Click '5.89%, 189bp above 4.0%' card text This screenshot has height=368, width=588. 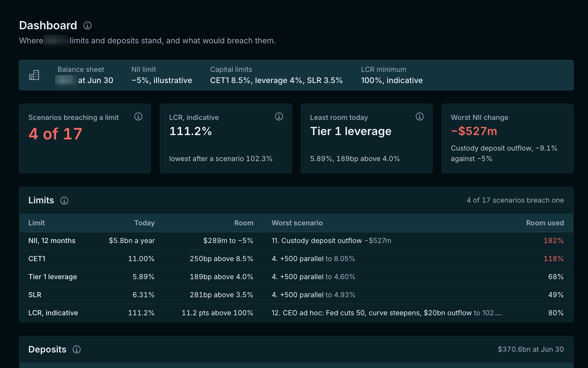pos(355,159)
